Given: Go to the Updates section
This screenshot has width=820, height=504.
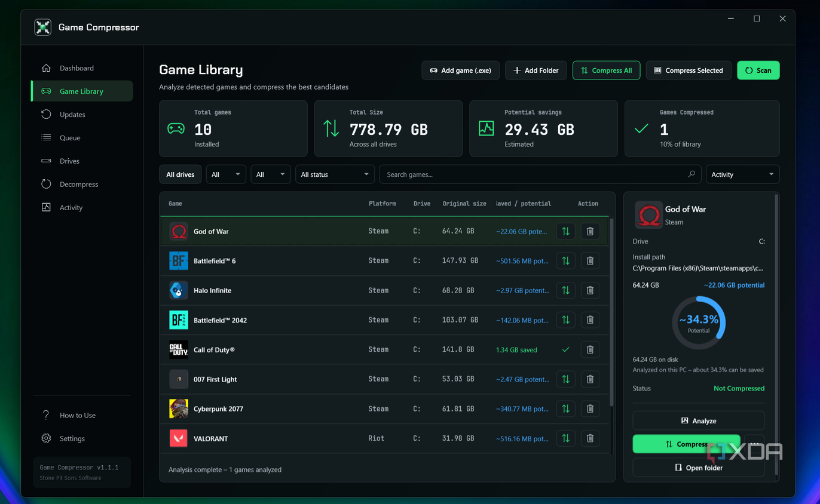Looking at the screenshot, I should [x=82, y=115].
